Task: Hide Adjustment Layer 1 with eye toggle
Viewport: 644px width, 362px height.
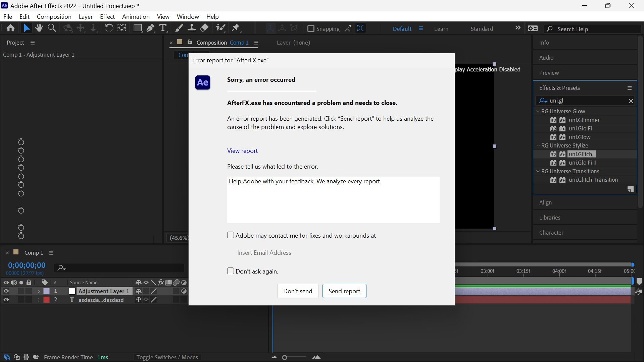Action: 6,291
